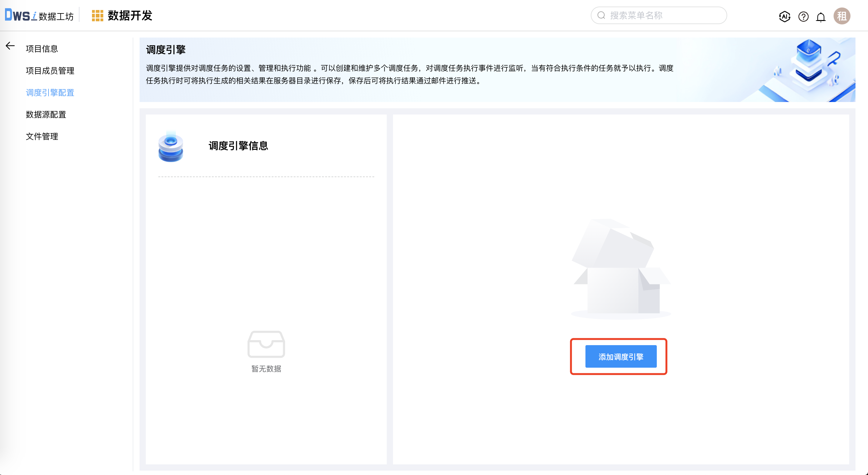This screenshot has height=475, width=868.
Task: Click the 暂无数据 empty inbox icon
Action: pos(266,344)
